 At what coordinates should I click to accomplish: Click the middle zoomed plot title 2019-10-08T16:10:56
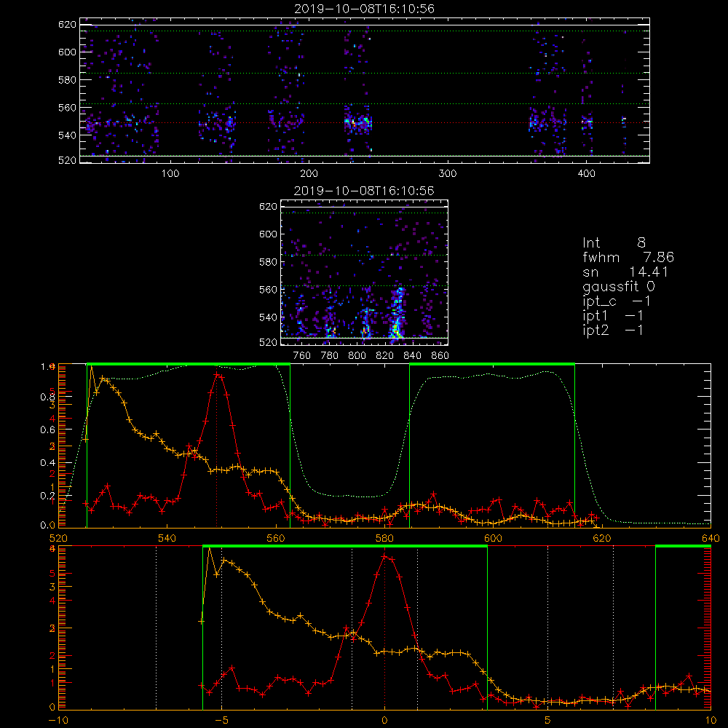364,191
